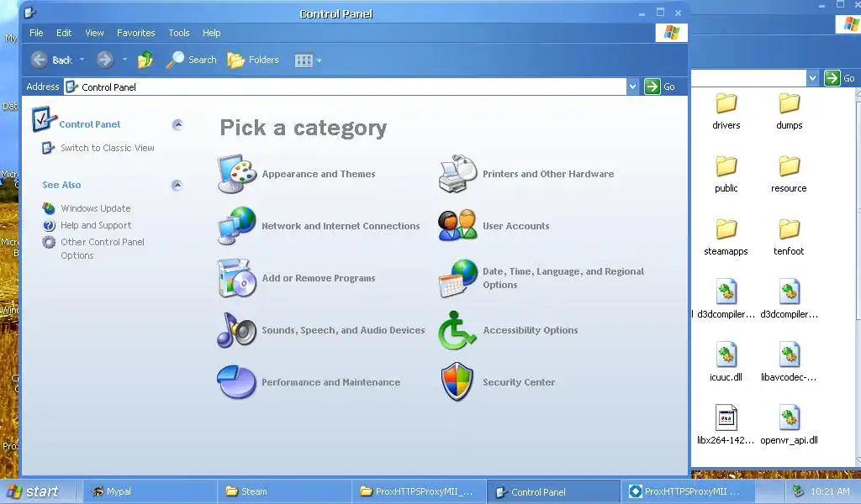Click Go button in background Steam window

pos(840,78)
